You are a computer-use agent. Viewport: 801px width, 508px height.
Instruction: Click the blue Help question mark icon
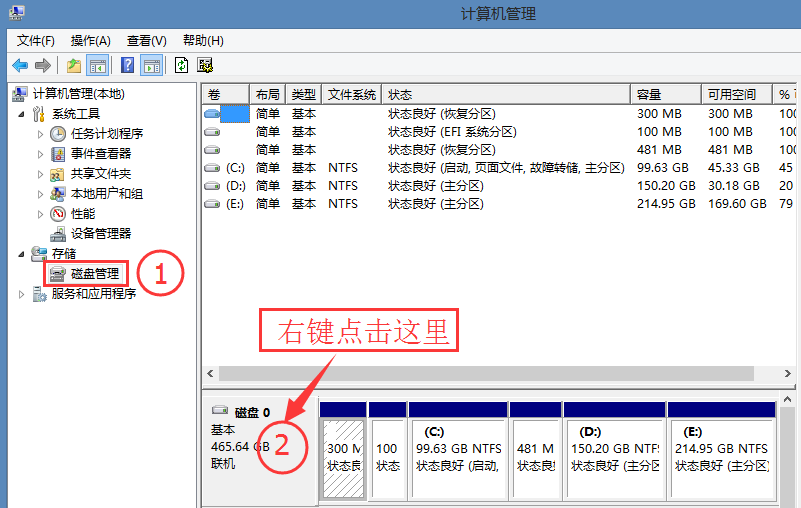tap(127, 65)
